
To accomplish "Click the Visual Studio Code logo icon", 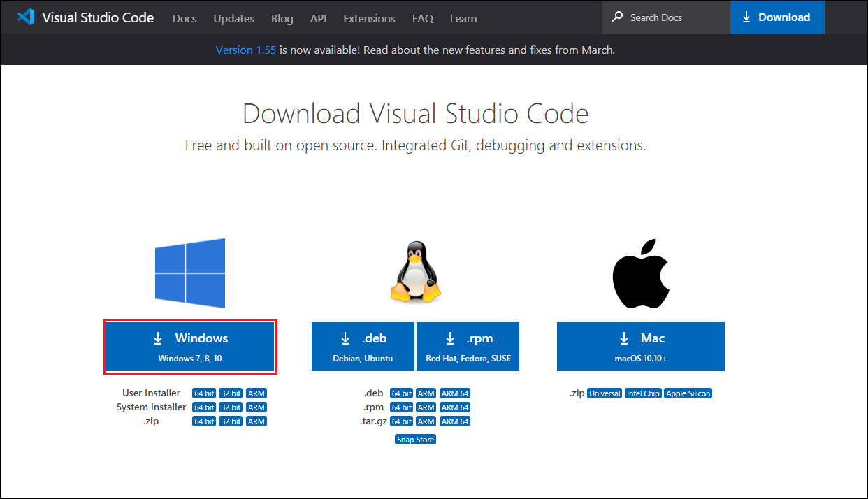I will pos(26,17).
